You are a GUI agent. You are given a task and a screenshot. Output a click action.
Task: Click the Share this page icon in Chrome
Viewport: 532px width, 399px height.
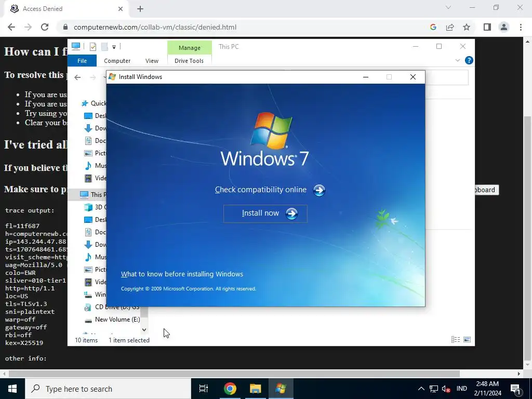tap(450, 27)
